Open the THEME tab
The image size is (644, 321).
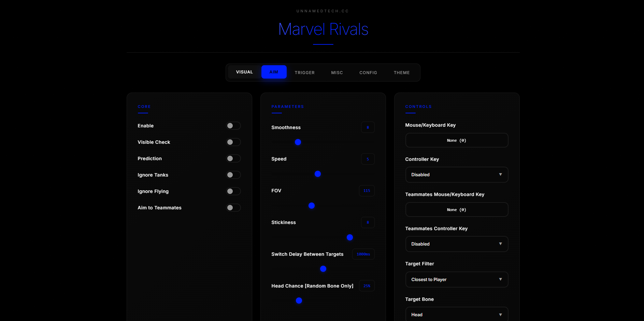(401, 73)
